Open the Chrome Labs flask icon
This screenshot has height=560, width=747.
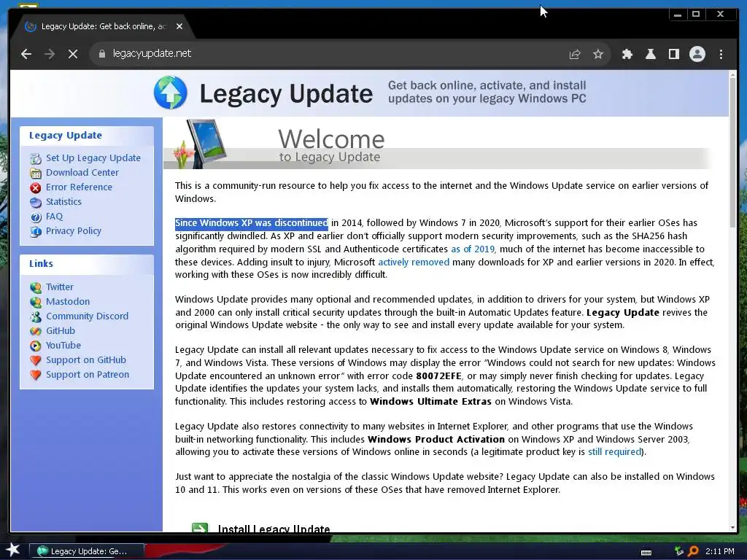point(650,54)
